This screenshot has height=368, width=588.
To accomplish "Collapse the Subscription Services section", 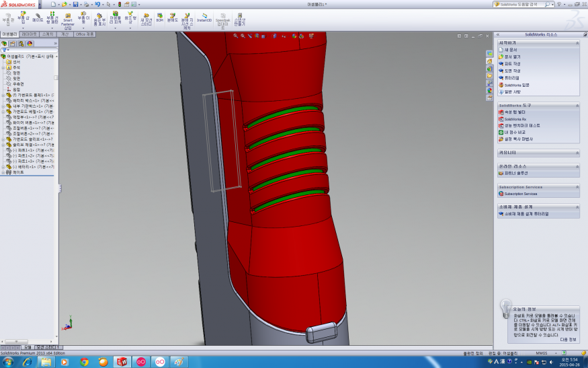I will pyautogui.click(x=577, y=187).
